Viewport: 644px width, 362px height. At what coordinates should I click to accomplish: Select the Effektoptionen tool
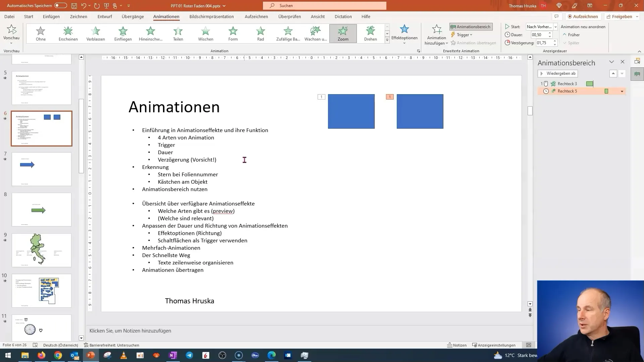click(404, 34)
